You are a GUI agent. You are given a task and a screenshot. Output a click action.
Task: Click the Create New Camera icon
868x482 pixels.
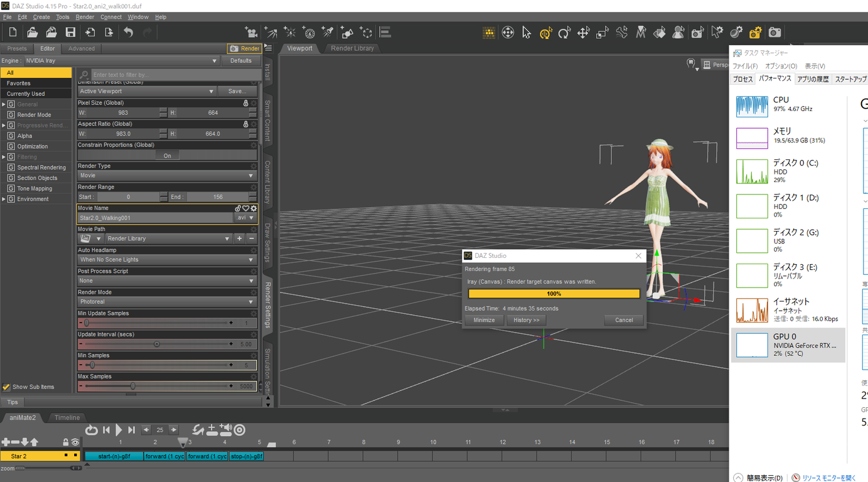[250, 33]
